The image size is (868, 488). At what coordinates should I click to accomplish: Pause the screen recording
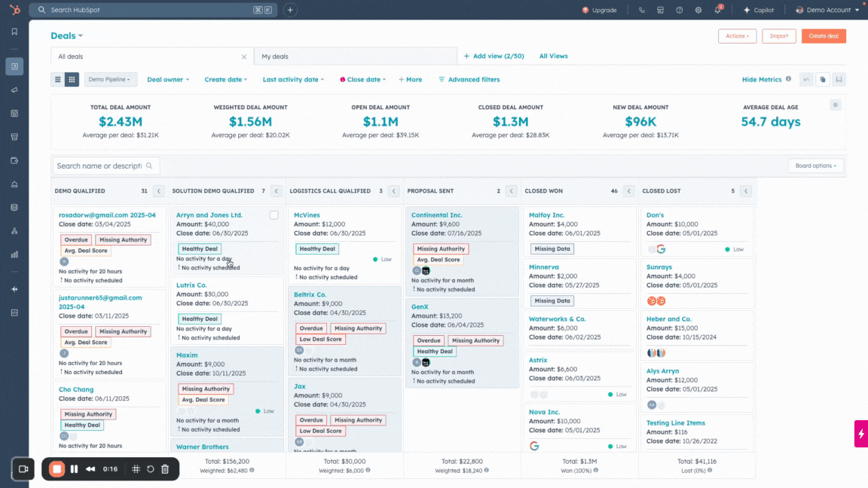pos(74,469)
